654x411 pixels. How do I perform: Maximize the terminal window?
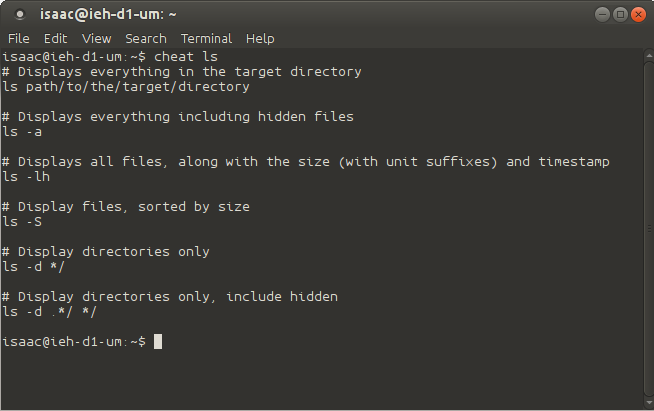pyautogui.click(x=620, y=15)
